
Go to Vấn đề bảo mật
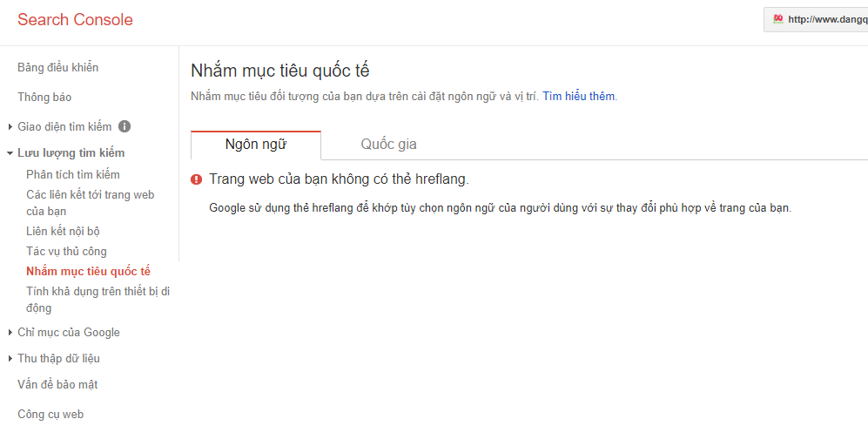pos(57,385)
